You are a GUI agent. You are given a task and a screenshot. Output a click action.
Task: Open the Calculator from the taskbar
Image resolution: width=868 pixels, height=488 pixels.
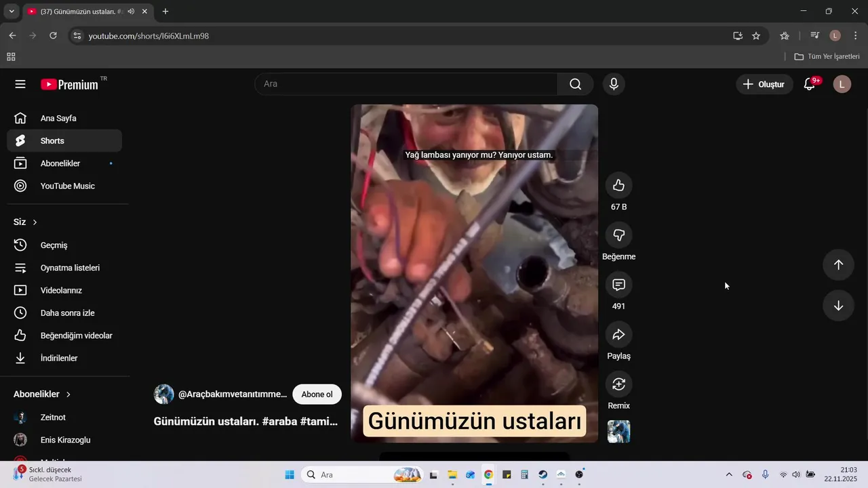coord(525,474)
